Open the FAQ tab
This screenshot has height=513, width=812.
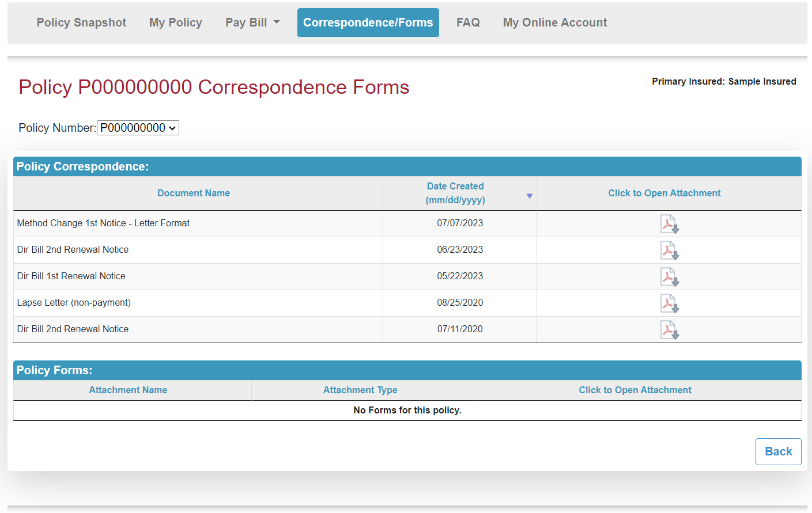click(468, 22)
